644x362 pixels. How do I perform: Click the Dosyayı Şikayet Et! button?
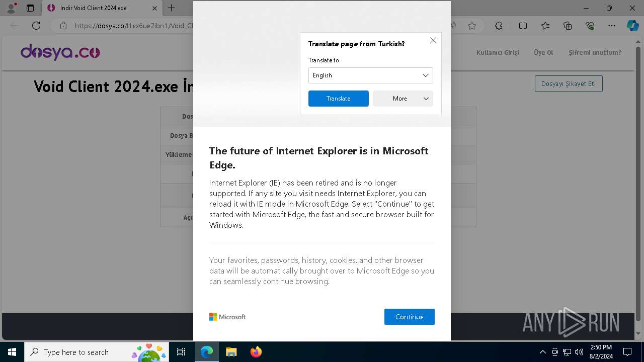569,84
